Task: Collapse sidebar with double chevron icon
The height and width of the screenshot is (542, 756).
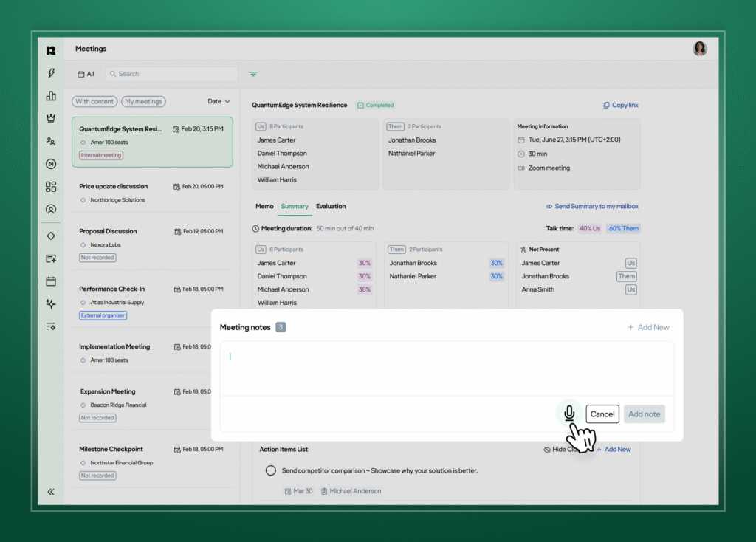Action: (51, 491)
